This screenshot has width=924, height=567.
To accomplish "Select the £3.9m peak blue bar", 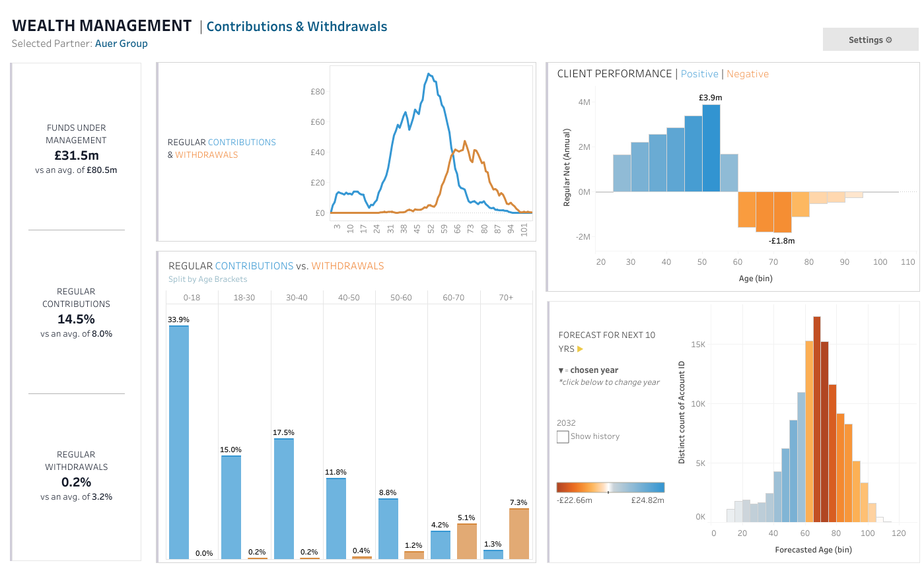I will coord(711,148).
